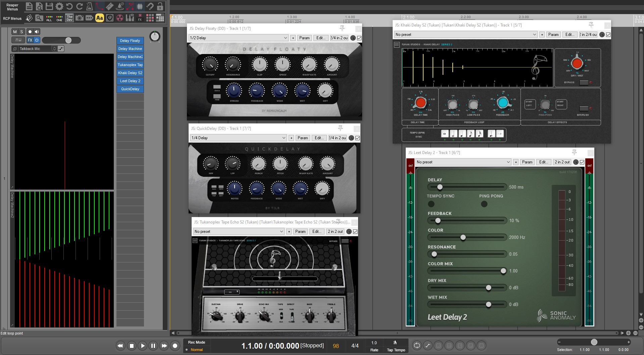Screen dimensions: 644x355
Task: Open Reaper Menus
Action: [12, 7]
